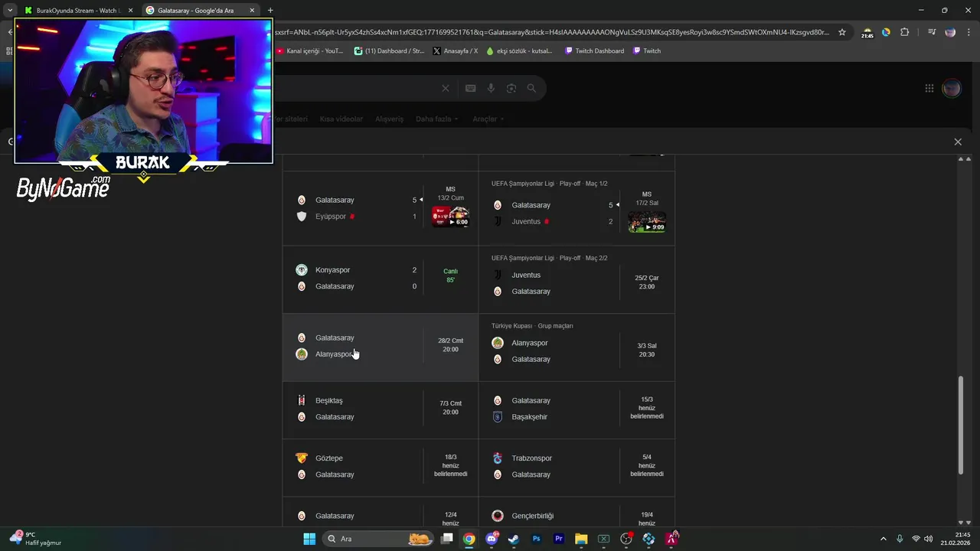Screen dimensions: 980x551
Task: Click Gençlerbirliği team crest icon
Action: (x=498, y=516)
